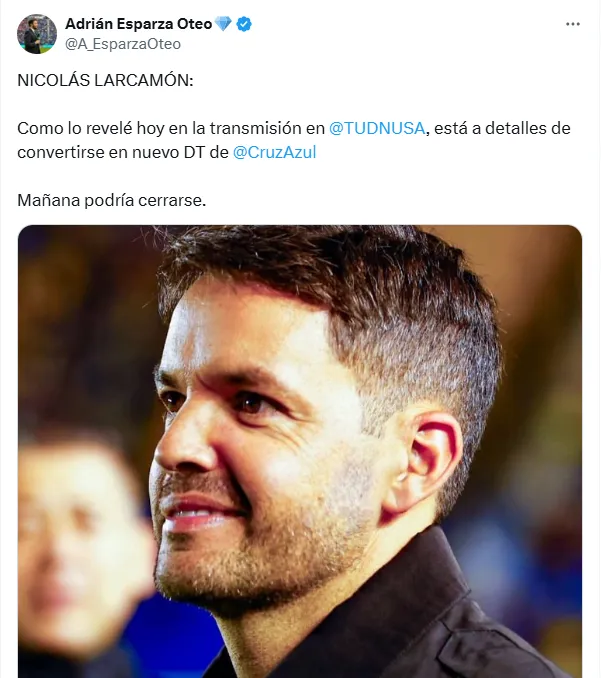Click the @A_EsparzaOteo handle
The height and width of the screenshot is (678, 601).
coord(123,44)
